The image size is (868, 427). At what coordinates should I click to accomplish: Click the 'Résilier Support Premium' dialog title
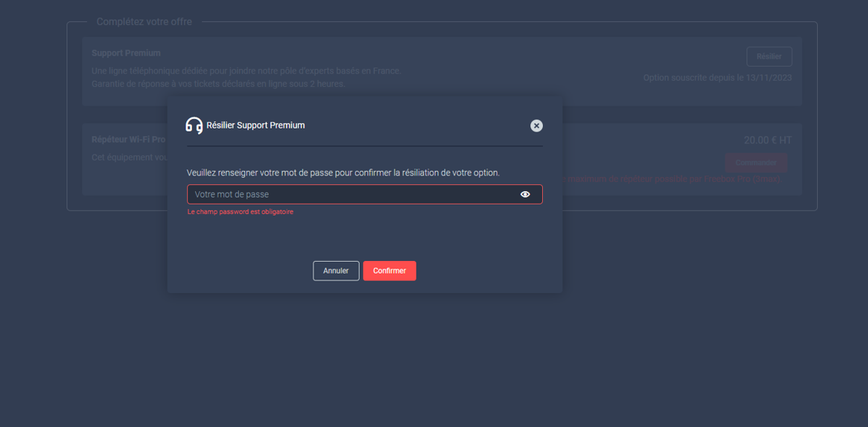(x=255, y=125)
